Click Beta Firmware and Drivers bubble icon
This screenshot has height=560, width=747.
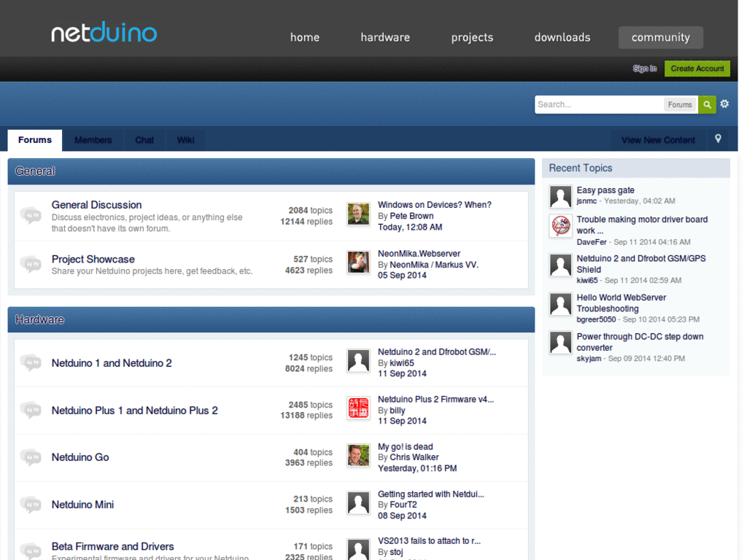pos(31,551)
